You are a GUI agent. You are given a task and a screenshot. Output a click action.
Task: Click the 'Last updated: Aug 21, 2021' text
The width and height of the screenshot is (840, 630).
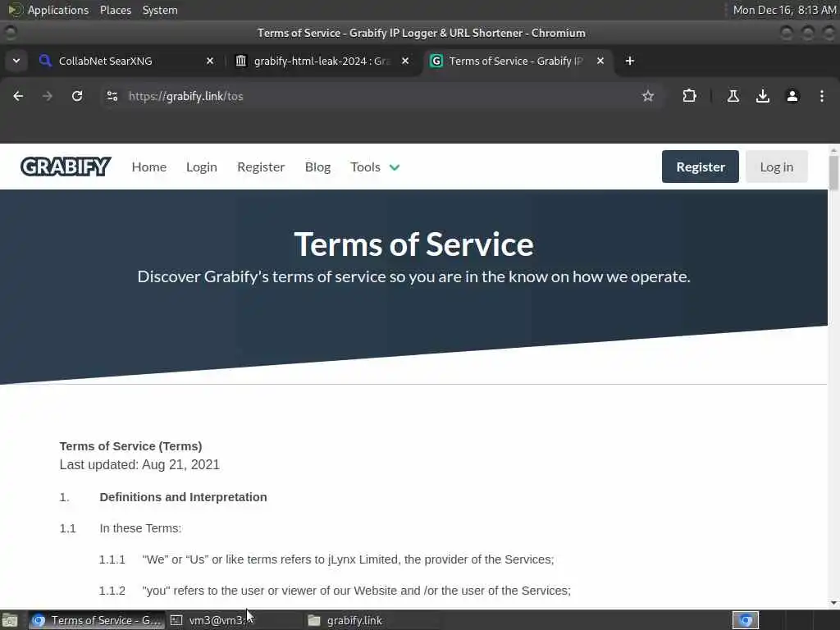139,464
